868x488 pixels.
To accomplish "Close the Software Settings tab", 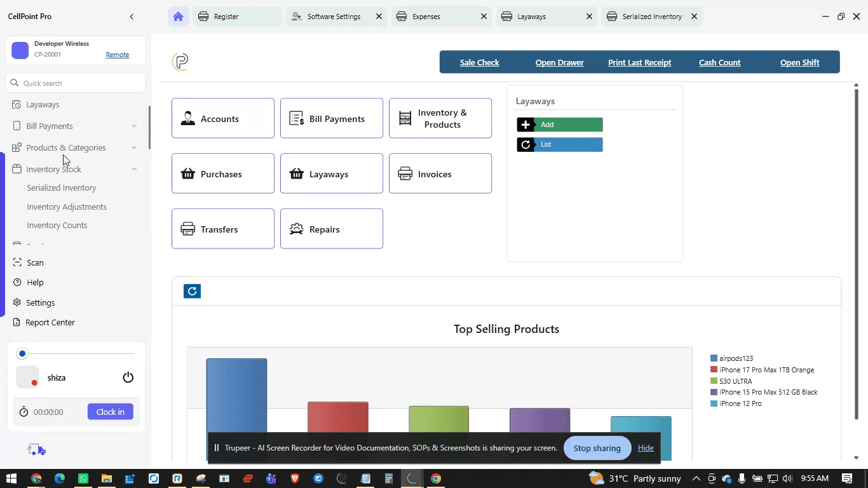I will pyautogui.click(x=379, y=17).
